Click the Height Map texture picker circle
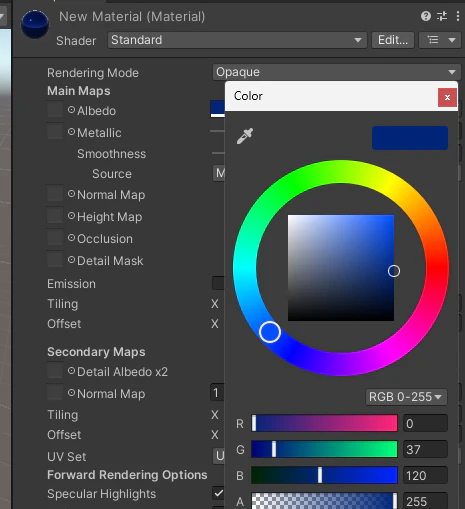The height and width of the screenshot is (509, 465). [71, 216]
